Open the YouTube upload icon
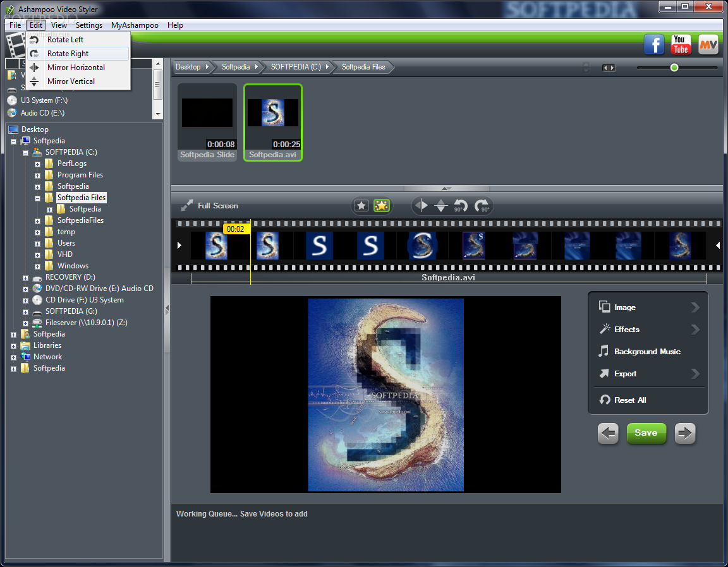The height and width of the screenshot is (567, 728). tap(681, 45)
